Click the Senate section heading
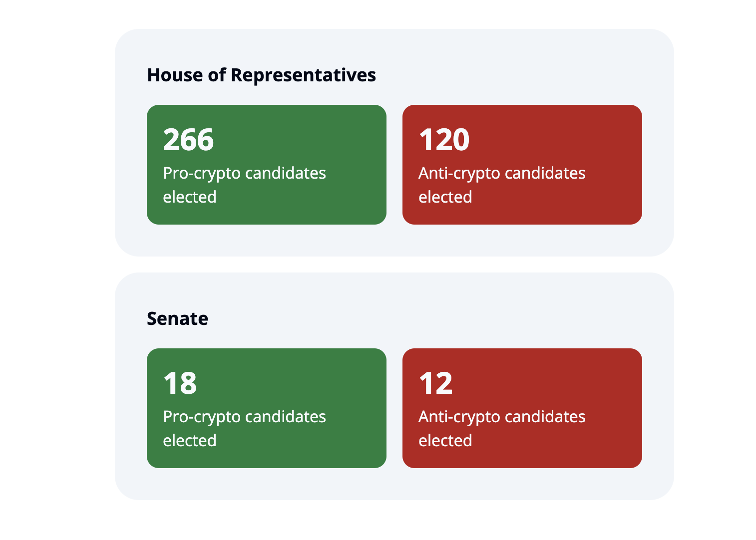 pyautogui.click(x=177, y=318)
